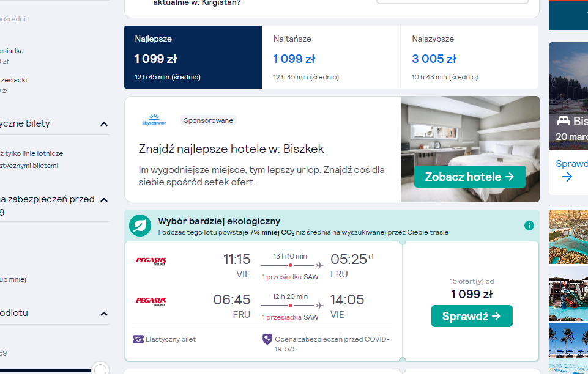The image size is (588, 374).
Task: Click the departure time slider handle
Action: (100, 370)
